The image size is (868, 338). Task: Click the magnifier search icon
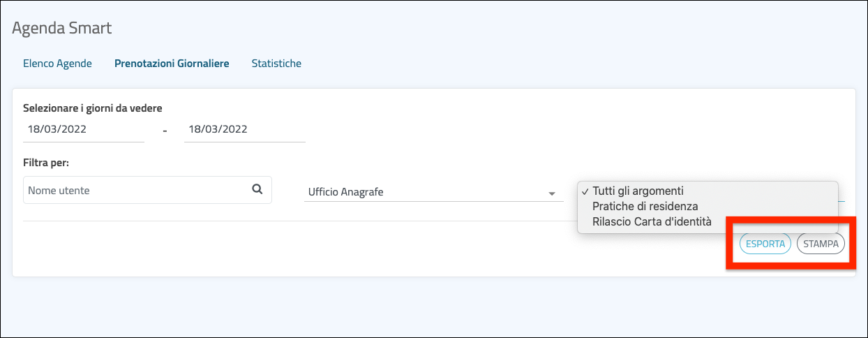click(x=257, y=189)
